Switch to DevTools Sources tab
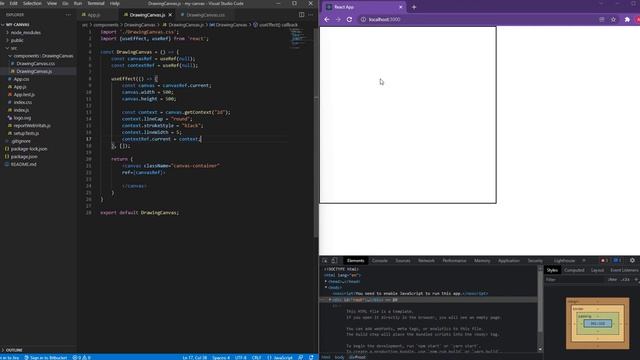The width and height of the screenshot is (640, 360). [x=402, y=260]
